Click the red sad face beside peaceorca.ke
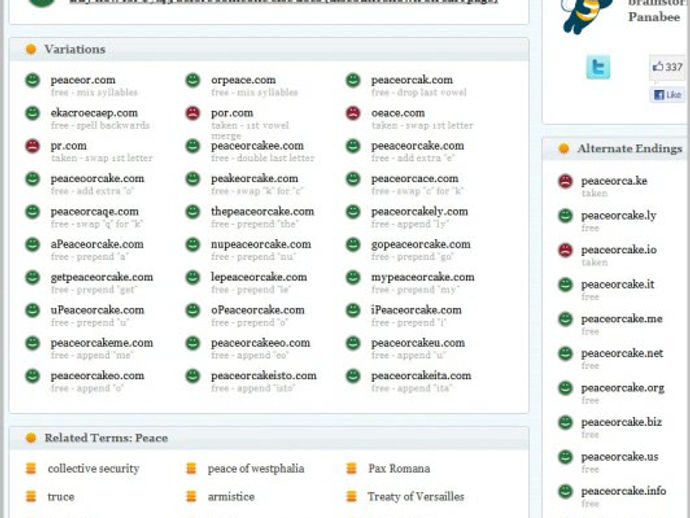This screenshot has height=518, width=690. click(565, 181)
